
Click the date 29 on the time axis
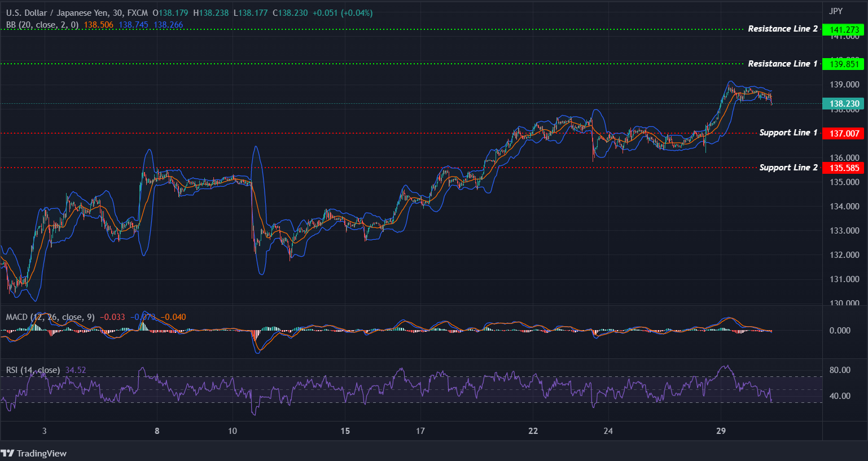coord(721,431)
